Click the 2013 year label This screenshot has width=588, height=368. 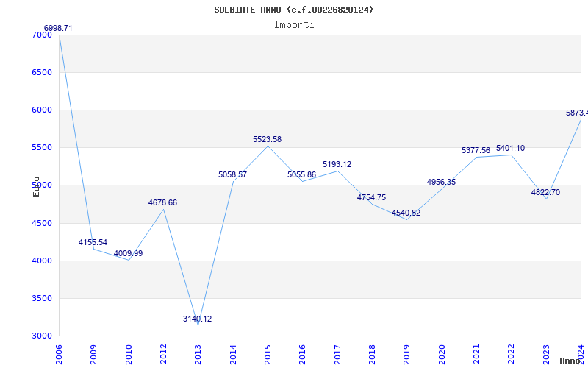click(x=198, y=355)
